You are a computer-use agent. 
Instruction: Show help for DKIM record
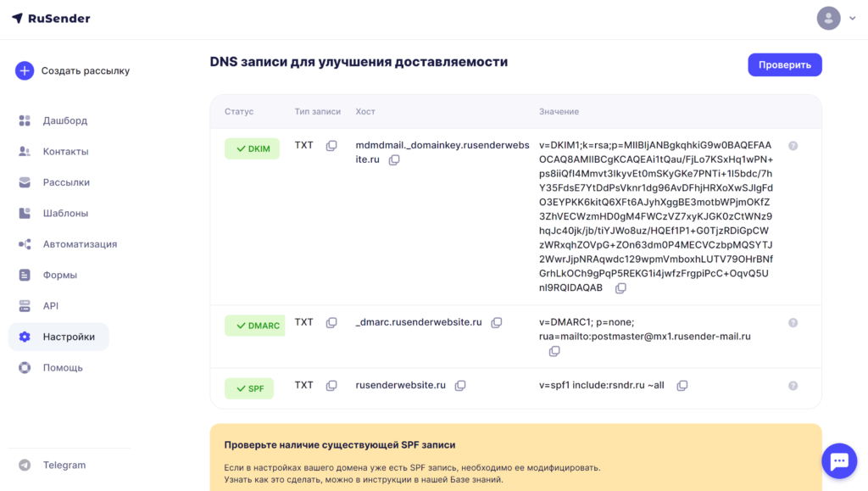pos(793,146)
